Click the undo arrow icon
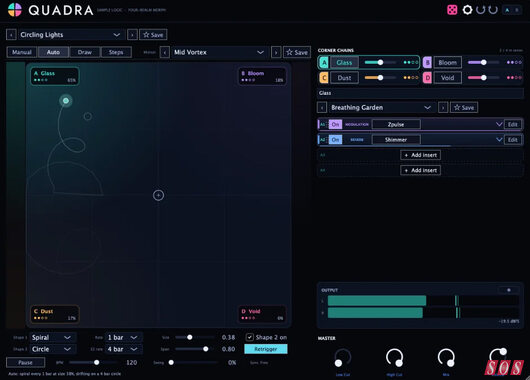 480,10
